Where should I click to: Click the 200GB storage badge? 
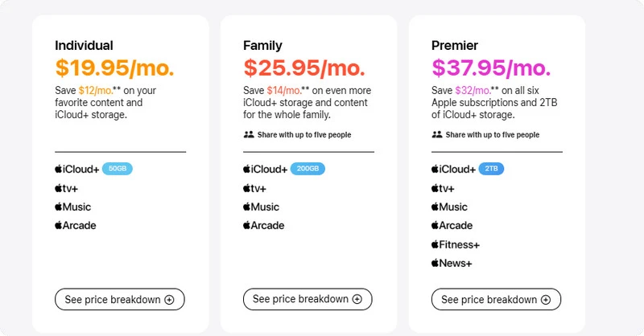click(x=308, y=169)
